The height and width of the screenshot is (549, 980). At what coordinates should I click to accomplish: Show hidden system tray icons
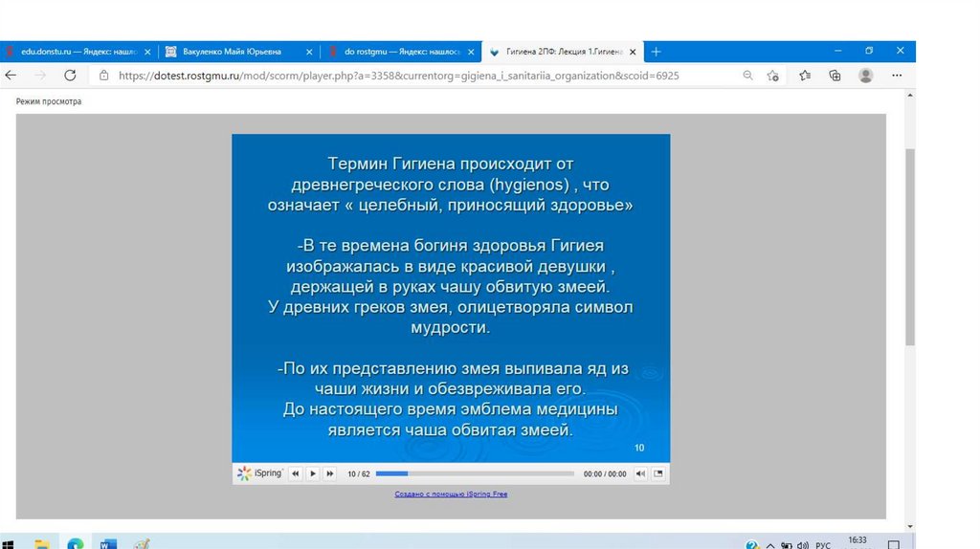tap(770, 545)
